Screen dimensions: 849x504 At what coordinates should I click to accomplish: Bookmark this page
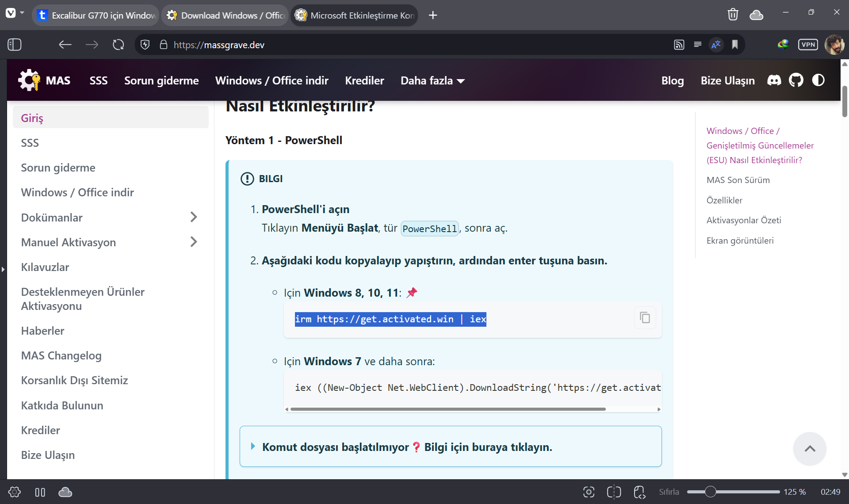click(x=735, y=45)
